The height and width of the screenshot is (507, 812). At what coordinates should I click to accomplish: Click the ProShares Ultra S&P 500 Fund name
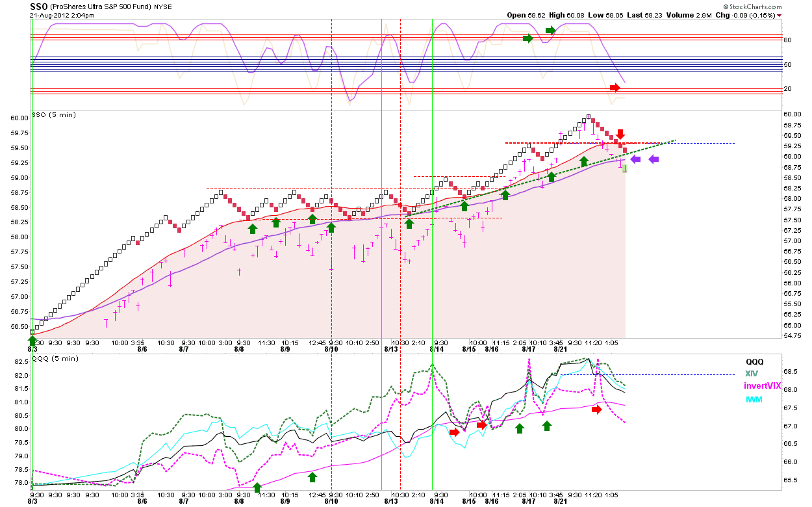pos(102,6)
